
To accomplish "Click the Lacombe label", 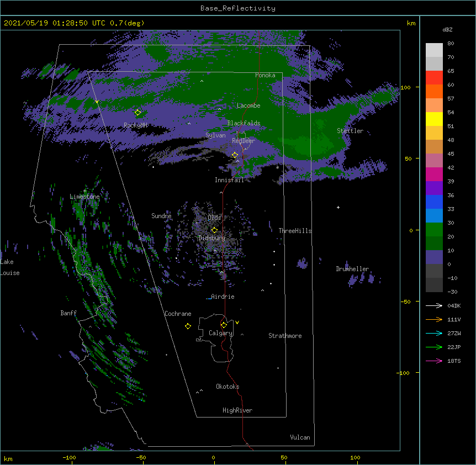I will (248, 105).
